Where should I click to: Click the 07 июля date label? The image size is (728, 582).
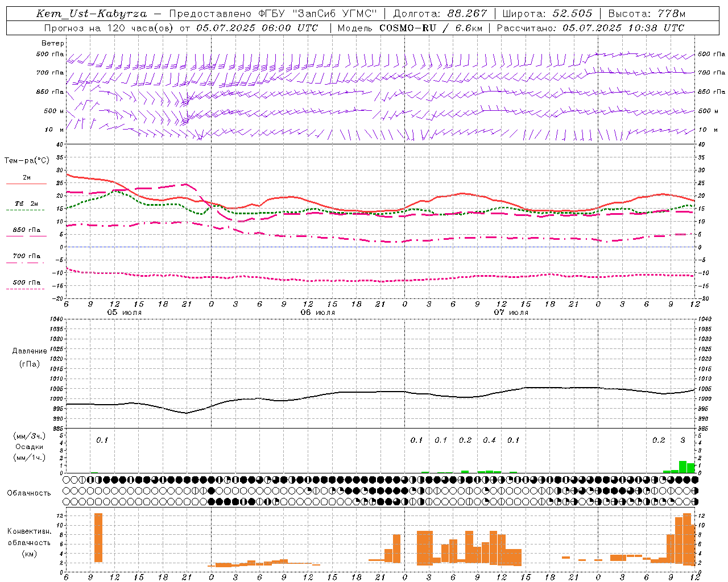511,313
